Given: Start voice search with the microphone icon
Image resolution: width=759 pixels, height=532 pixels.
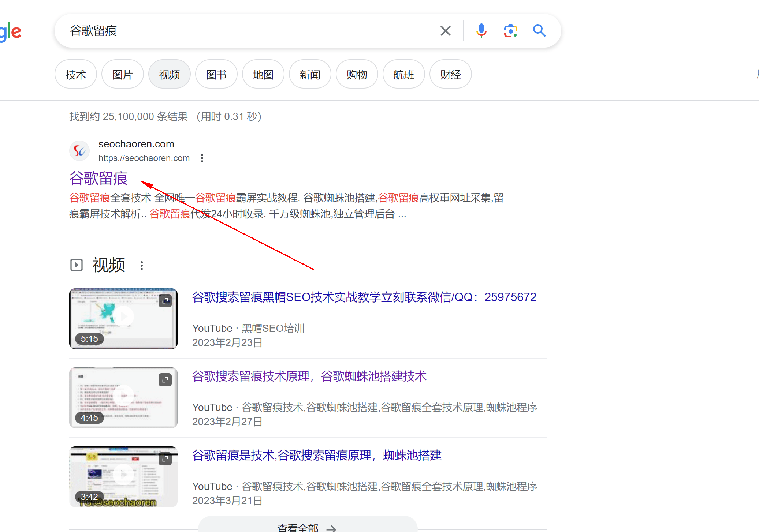Looking at the screenshot, I should pos(481,31).
